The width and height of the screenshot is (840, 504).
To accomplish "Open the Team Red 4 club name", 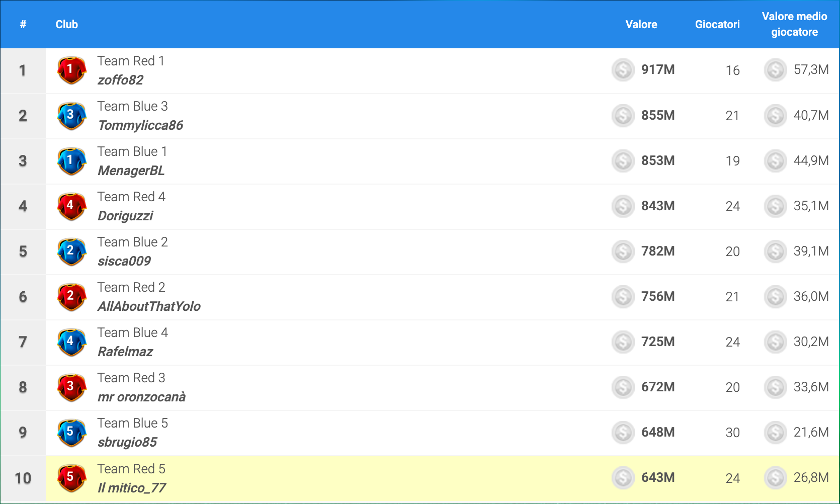I will point(131,197).
